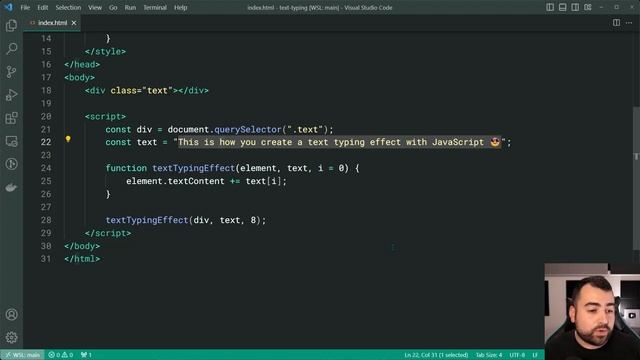
Task: Open the Go menu
Action: [113, 7]
